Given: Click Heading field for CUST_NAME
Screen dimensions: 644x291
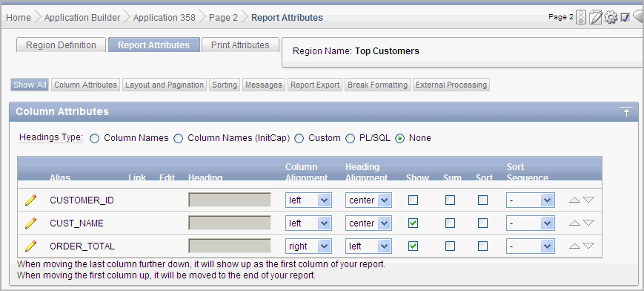Looking at the screenshot, I should [x=230, y=223].
